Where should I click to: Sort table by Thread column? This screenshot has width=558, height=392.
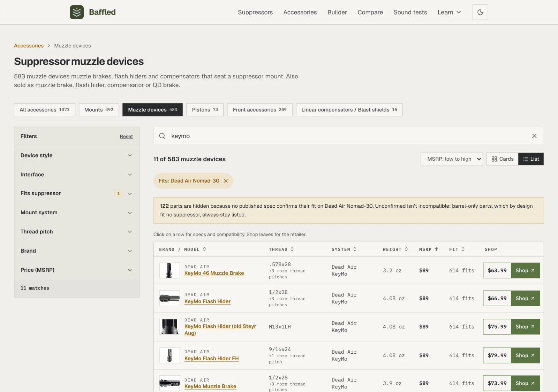point(281,249)
